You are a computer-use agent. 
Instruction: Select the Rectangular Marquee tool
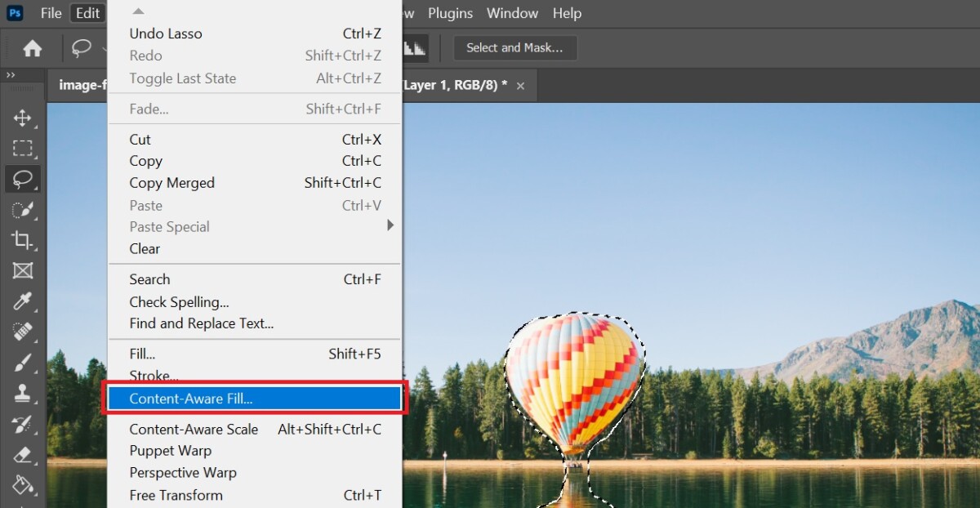(x=22, y=149)
